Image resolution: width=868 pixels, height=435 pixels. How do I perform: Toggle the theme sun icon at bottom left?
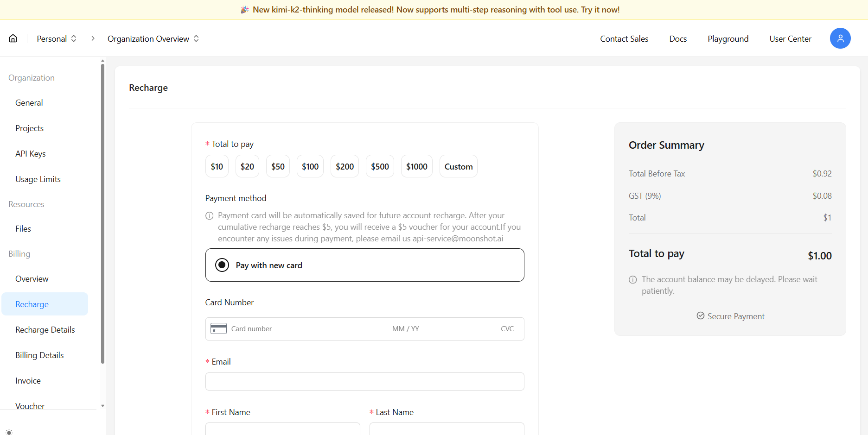pos(9,432)
